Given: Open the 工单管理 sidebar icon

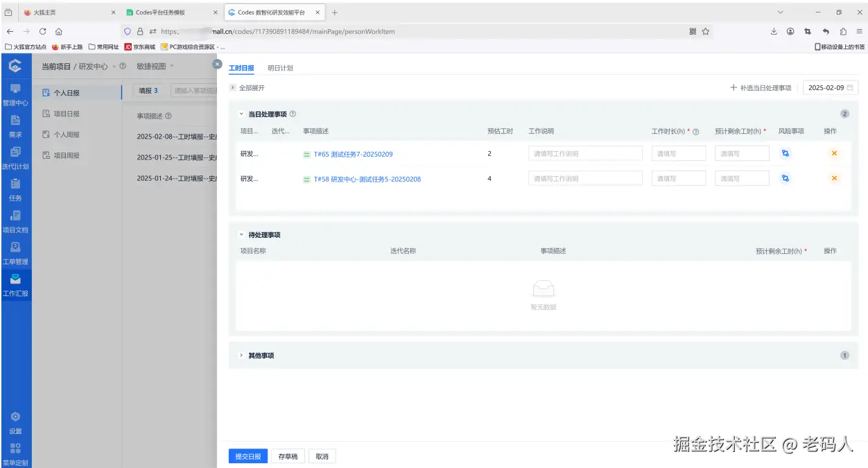Looking at the screenshot, I should tap(15, 247).
